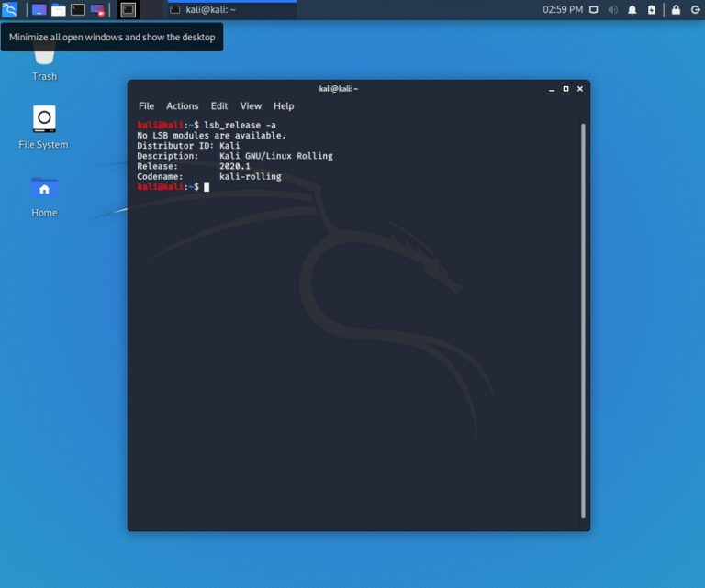Click 'Kali GNU/Linux Rolling' description text
Image resolution: width=705 pixels, height=588 pixels.
pyautogui.click(x=276, y=156)
